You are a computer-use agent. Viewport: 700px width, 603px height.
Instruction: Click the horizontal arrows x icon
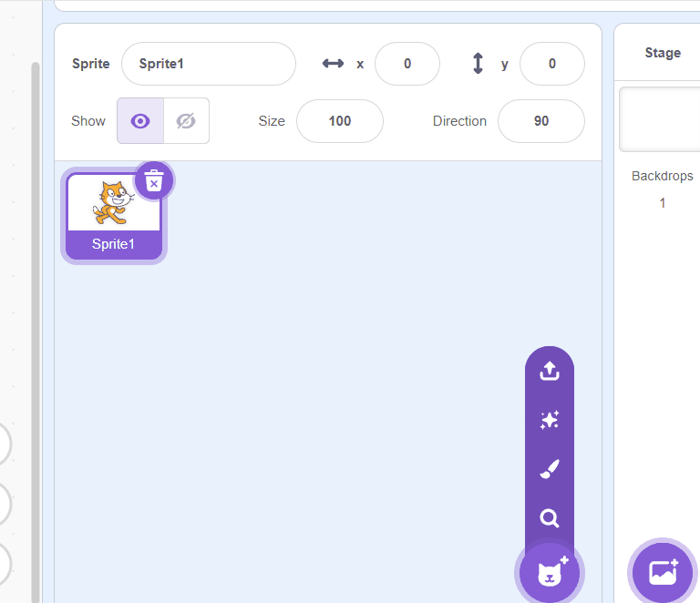[x=333, y=64]
